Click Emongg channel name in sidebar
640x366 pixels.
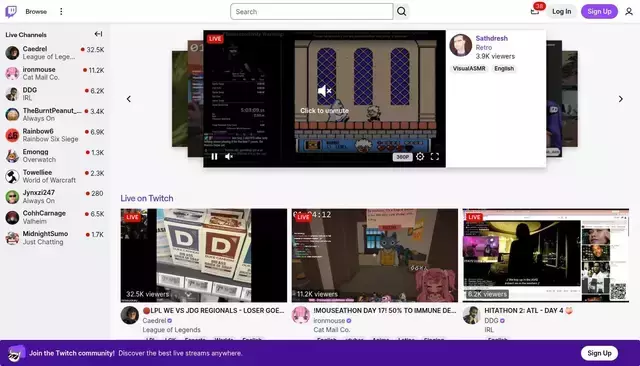[x=36, y=152]
